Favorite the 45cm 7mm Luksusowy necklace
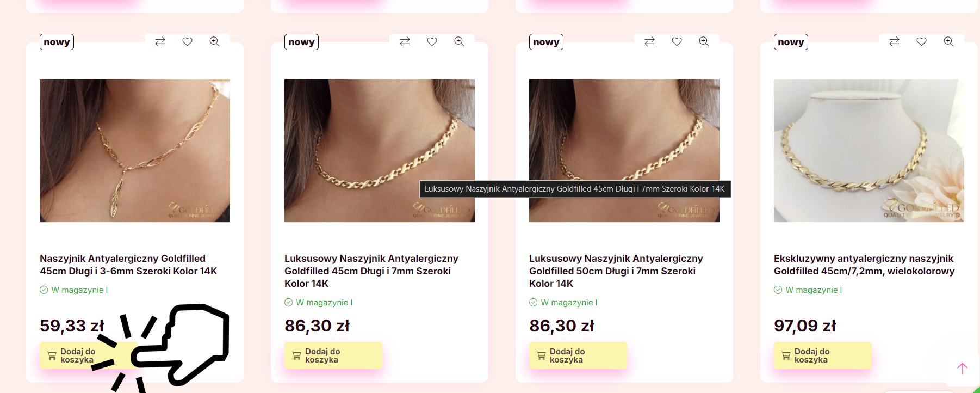 pyautogui.click(x=432, y=42)
